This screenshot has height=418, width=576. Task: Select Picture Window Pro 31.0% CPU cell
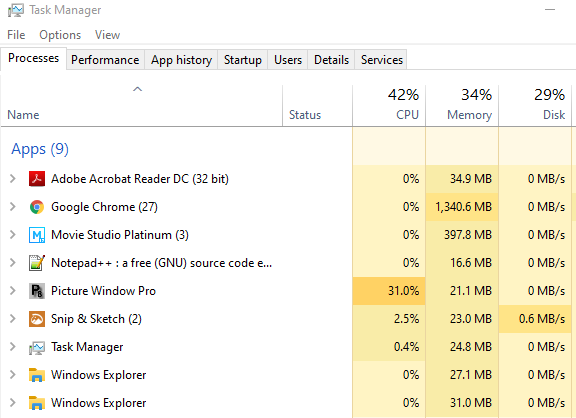point(389,291)
